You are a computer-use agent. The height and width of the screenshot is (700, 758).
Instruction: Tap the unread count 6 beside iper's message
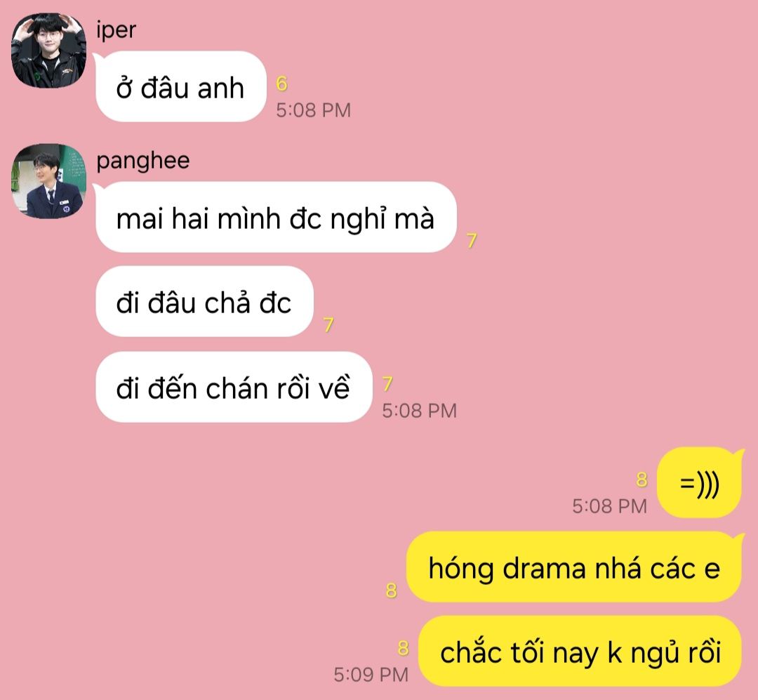(x=282, y=84)
